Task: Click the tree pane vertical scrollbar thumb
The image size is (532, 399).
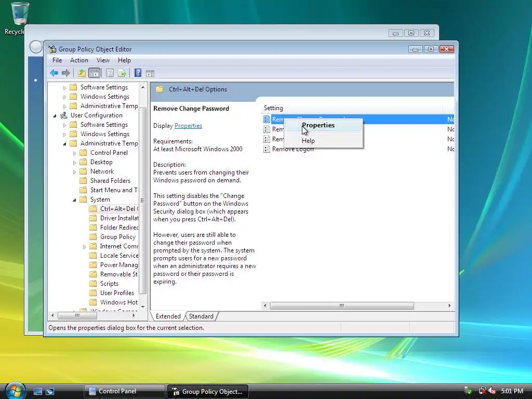Action: 143,200
